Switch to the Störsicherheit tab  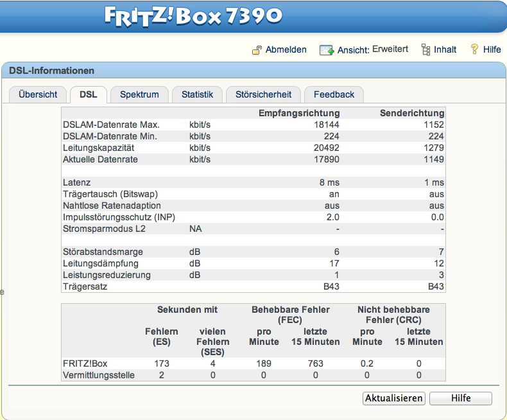coord(263,94)
